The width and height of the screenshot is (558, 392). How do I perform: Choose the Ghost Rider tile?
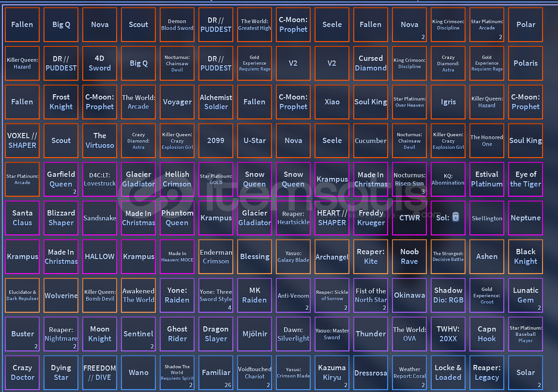point(177,334)
